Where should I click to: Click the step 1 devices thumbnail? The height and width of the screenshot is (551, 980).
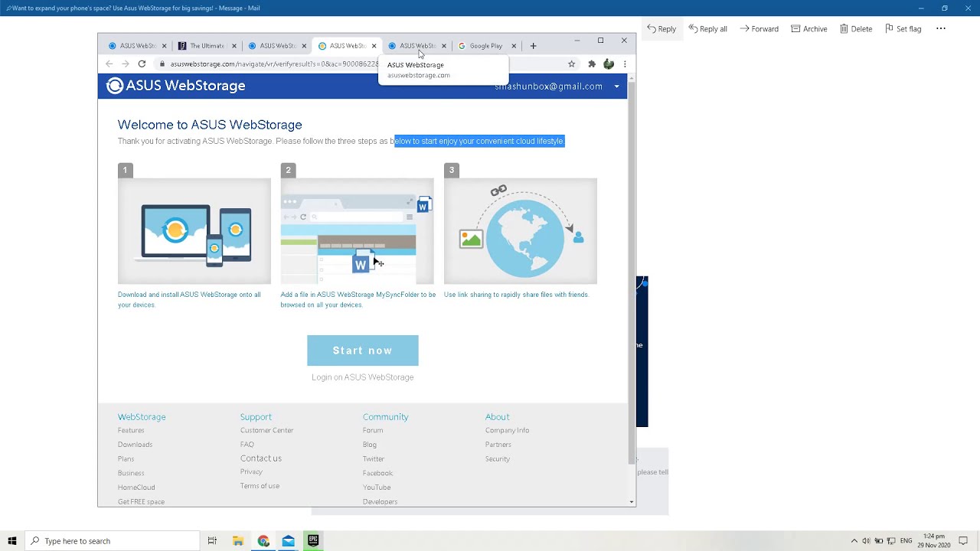point(194,231)
